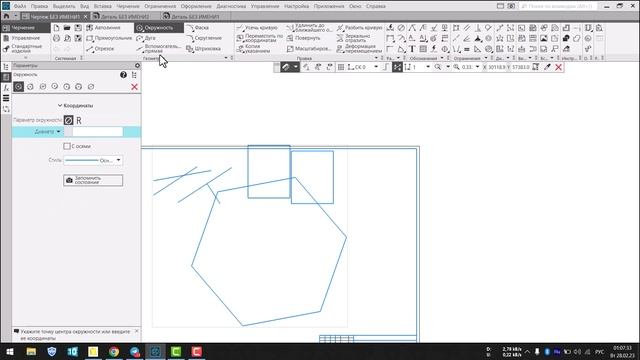Select the fourth circle construction method icon
640x360 pixels.
coord(55,87)
